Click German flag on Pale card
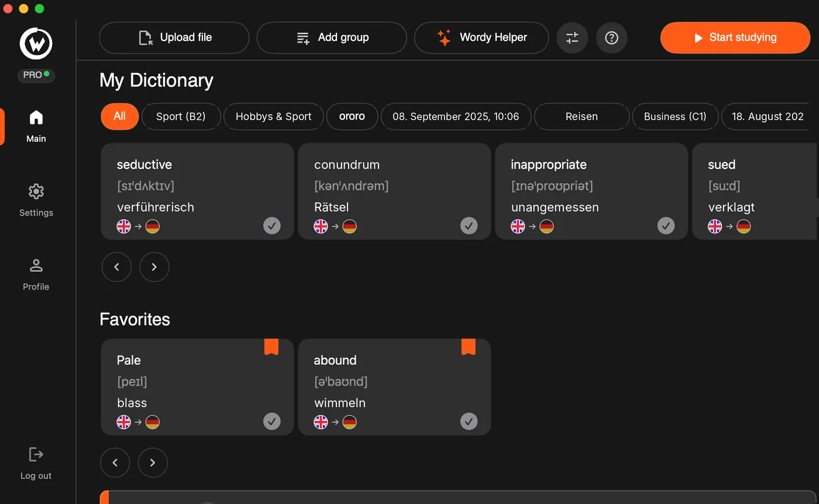 pos(152,422)
